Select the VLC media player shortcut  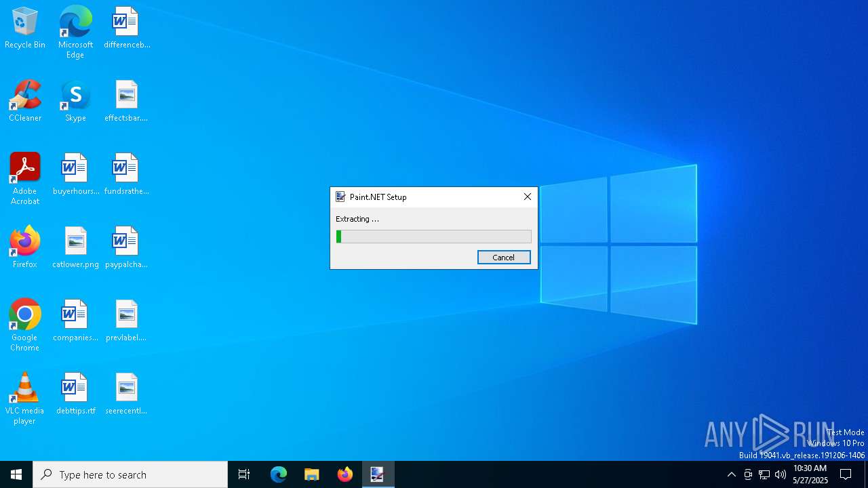25,399
